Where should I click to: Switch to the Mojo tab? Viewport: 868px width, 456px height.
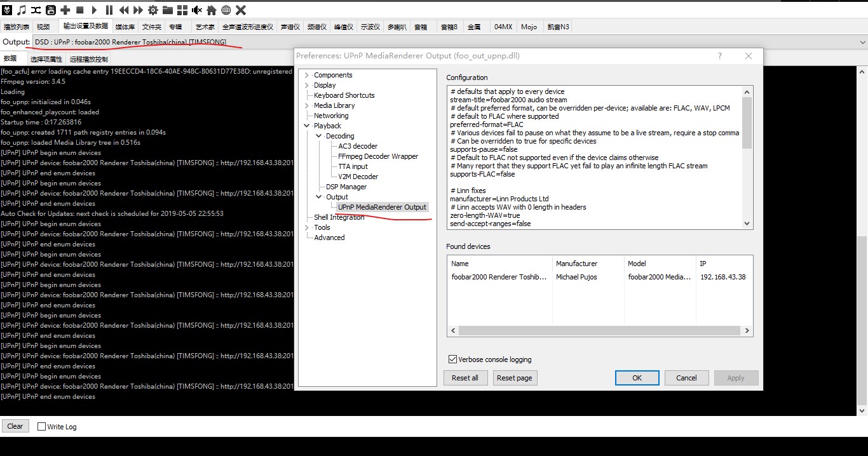(529, 27)
